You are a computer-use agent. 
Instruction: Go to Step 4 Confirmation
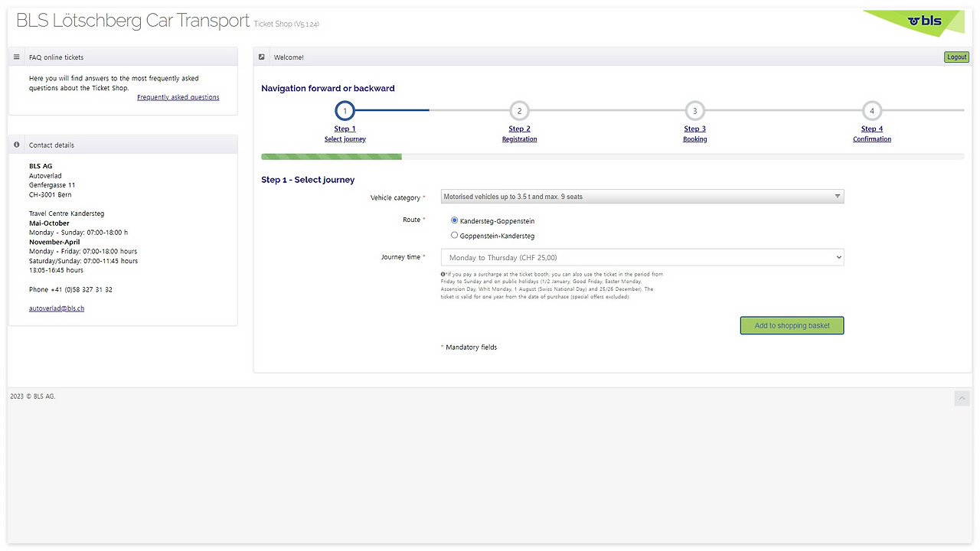pos(872,134)
